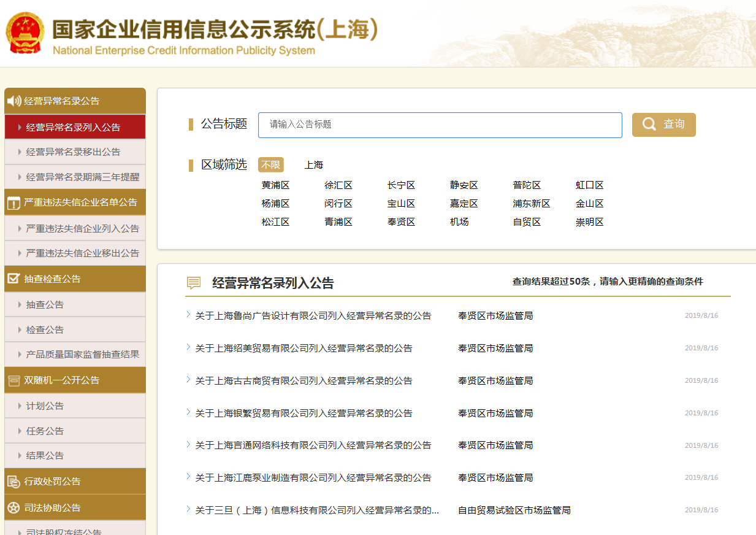
Task: Filter by 闵行区
Action: click(338, 204)
